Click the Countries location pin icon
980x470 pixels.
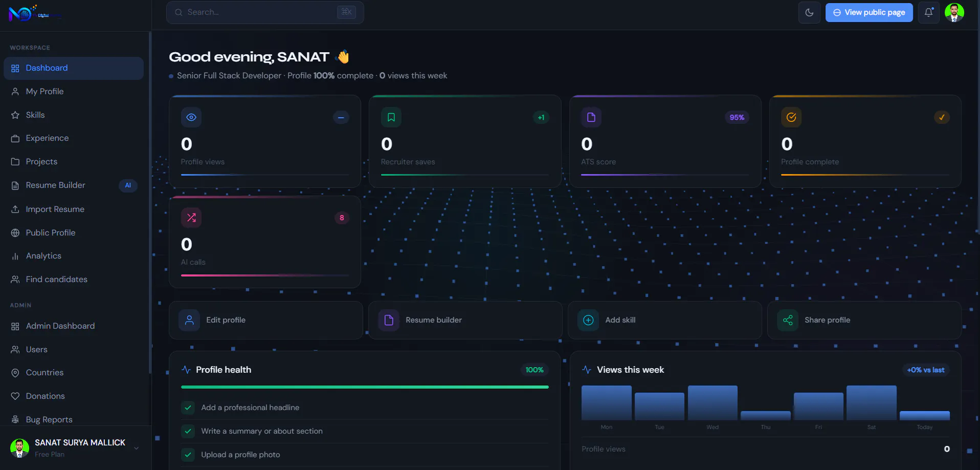click(x=15, y=373)
